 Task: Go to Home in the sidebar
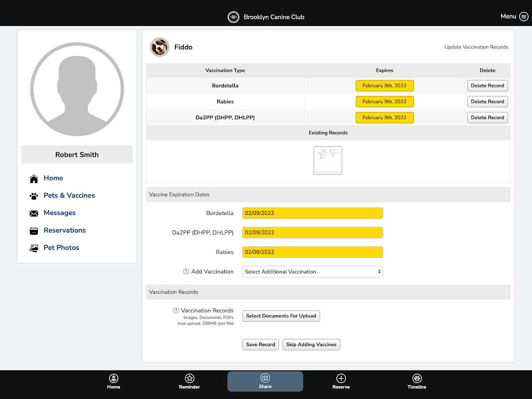pyautogui.click(x=53, y=178)
